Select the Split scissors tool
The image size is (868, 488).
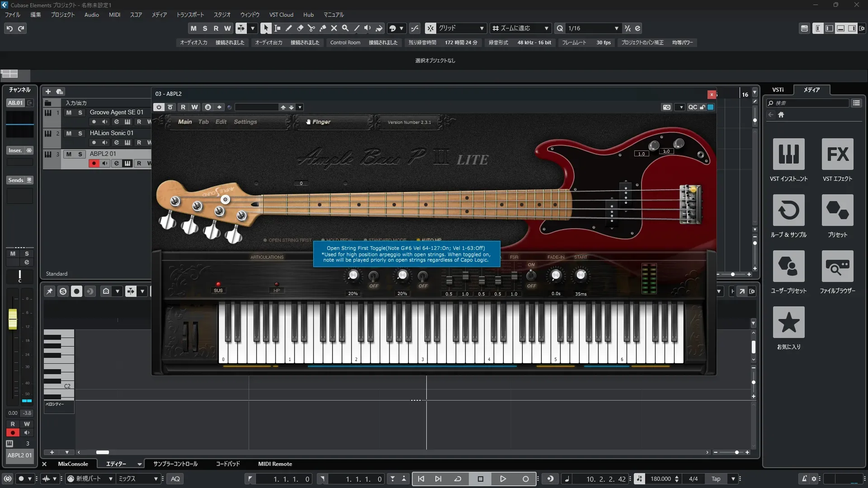pyautogui.click(x=311, y=28)
